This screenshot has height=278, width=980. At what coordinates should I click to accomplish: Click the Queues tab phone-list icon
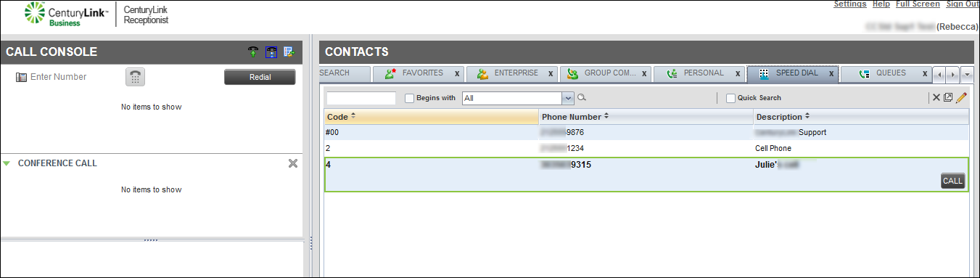[864, 73]
